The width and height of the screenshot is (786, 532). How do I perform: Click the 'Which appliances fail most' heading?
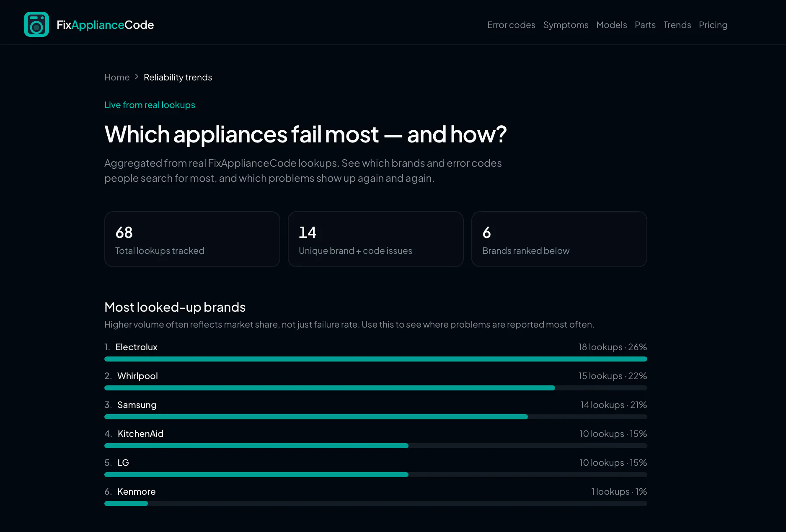pyautogui.click(x=305, y=134)
